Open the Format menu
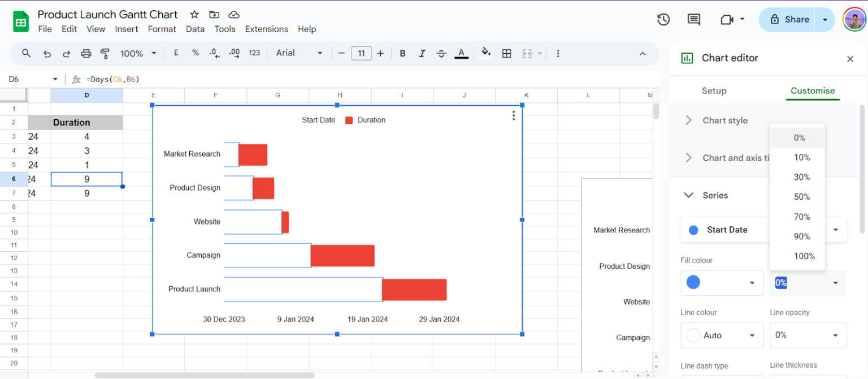Screen dimensions: 868x379 162,29
